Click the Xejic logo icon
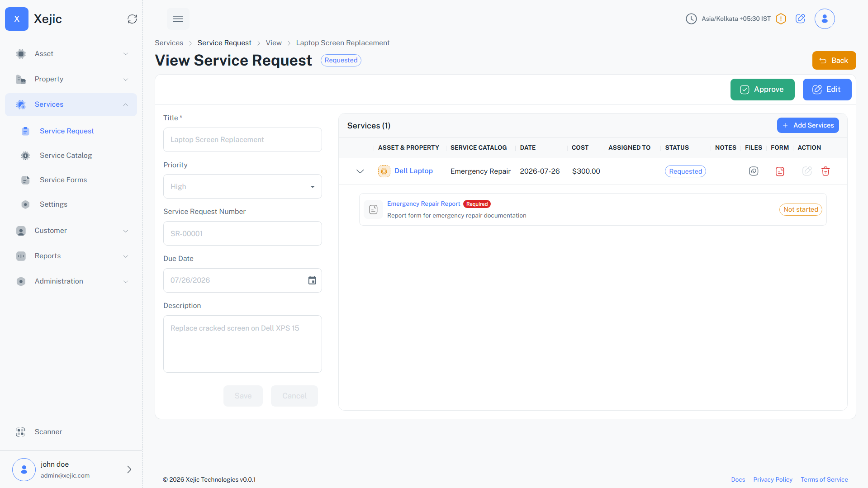The image size is (868, 488). [x=17, y=19]
